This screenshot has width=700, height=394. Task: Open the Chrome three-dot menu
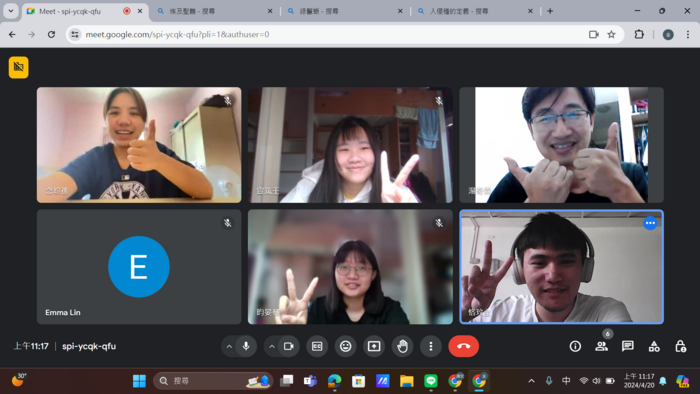pos(688,34)
